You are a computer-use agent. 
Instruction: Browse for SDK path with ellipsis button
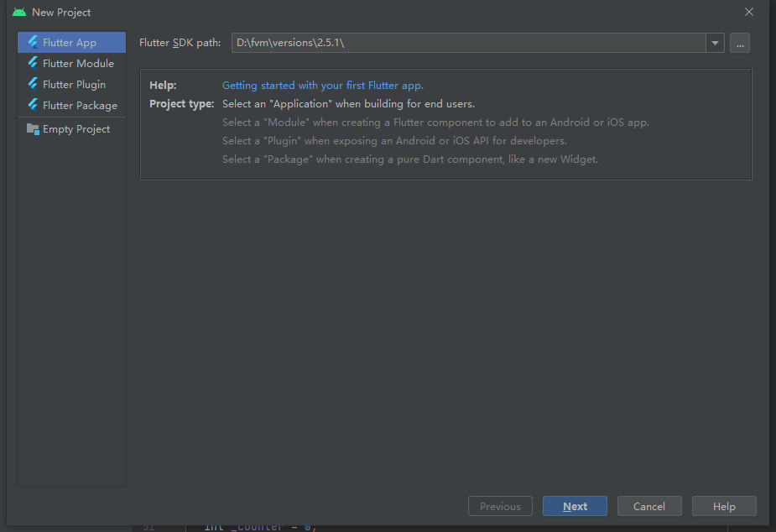coord(739,43)
